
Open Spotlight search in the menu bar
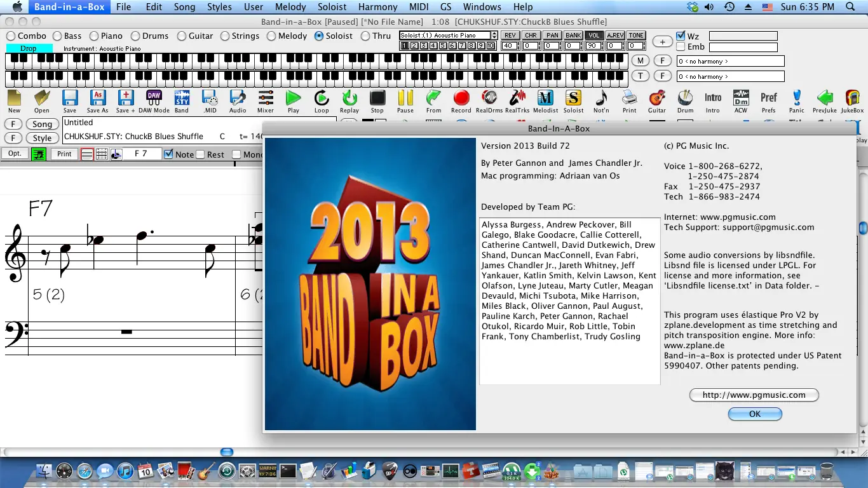coord(850,7)
